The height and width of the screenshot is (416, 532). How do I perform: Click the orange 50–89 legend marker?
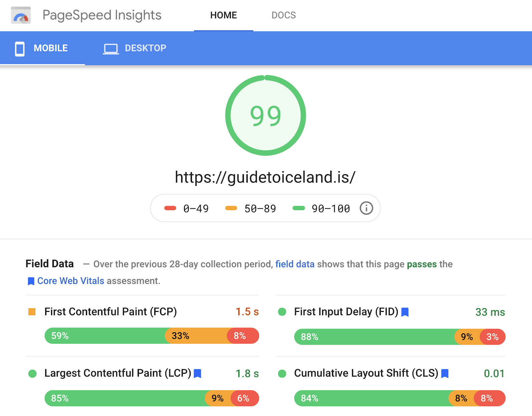231,208
